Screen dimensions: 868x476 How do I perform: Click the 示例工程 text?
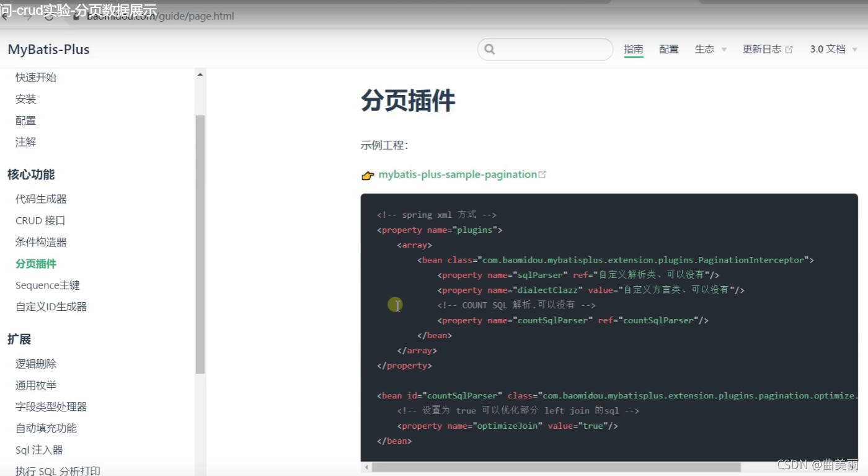click(x=384, y=145)
